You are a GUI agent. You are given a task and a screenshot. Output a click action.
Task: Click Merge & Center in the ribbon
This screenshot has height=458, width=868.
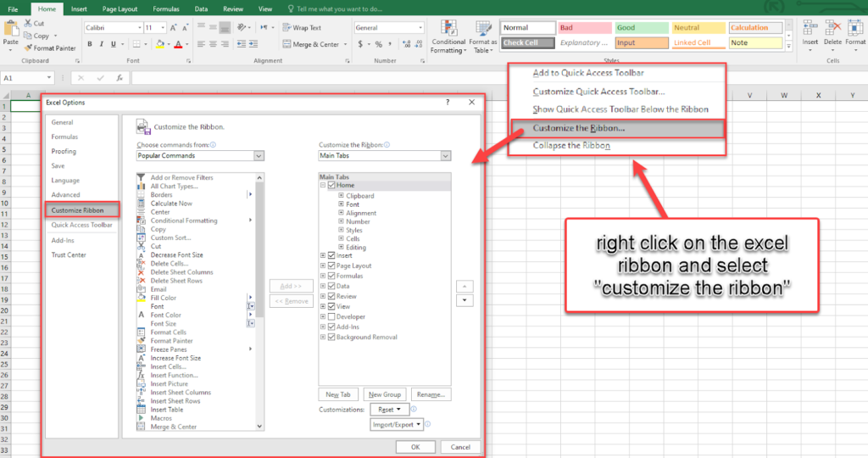click(310, 44)
